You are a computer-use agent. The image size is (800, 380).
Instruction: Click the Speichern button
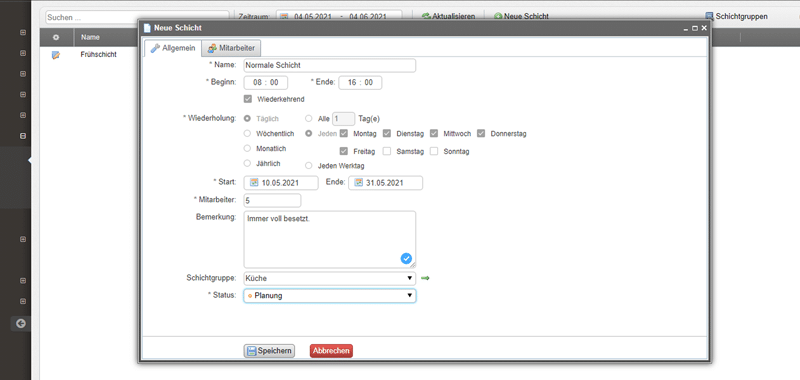269,350
